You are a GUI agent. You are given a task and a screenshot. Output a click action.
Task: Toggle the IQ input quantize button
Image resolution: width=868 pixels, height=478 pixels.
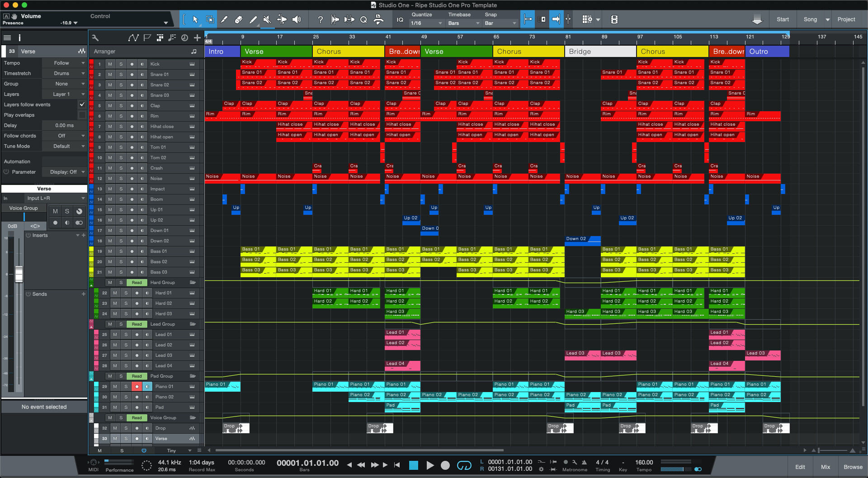[x=400, y=19]
